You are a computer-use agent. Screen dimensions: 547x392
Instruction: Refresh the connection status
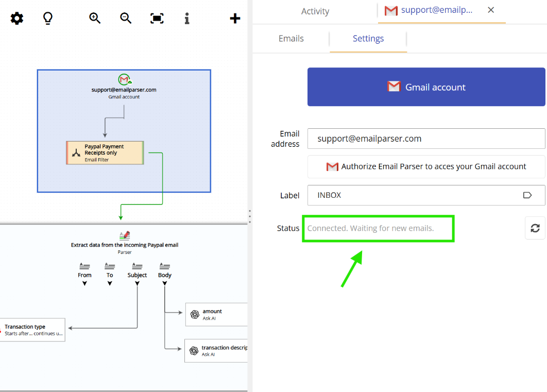(x=535, y=228)
